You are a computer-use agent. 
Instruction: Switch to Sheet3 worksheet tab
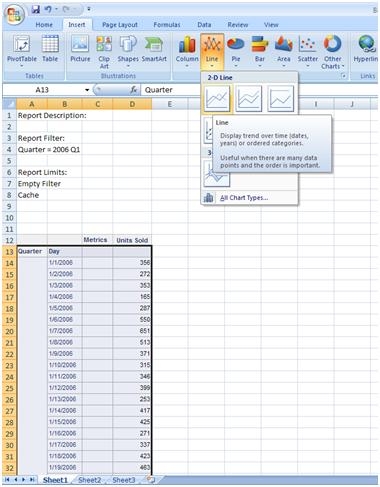pos(124,480)
